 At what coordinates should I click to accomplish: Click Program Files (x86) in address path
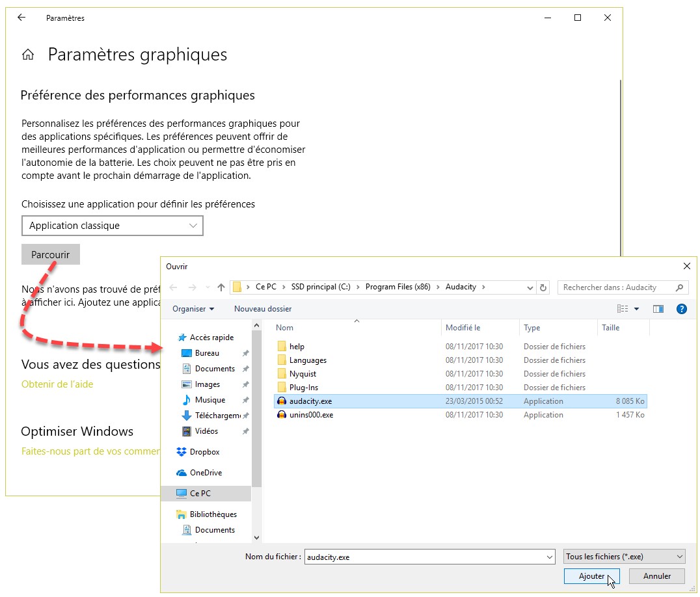pos(397,287)
